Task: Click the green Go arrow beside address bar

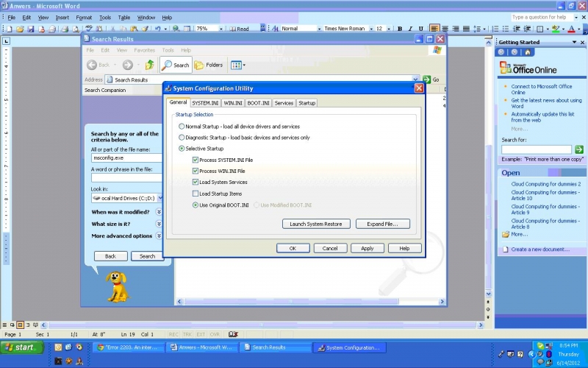Action: tap(426, 79)
